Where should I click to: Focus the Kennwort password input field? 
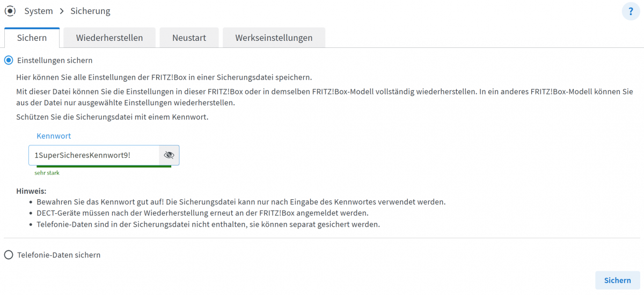pos(94,155)
